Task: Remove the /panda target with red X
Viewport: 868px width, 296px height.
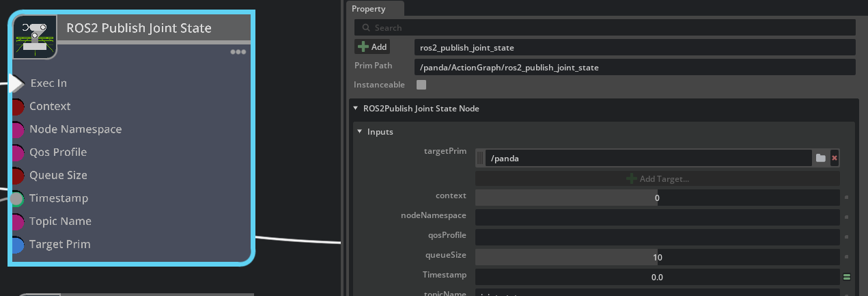Action: coord(835,159)
